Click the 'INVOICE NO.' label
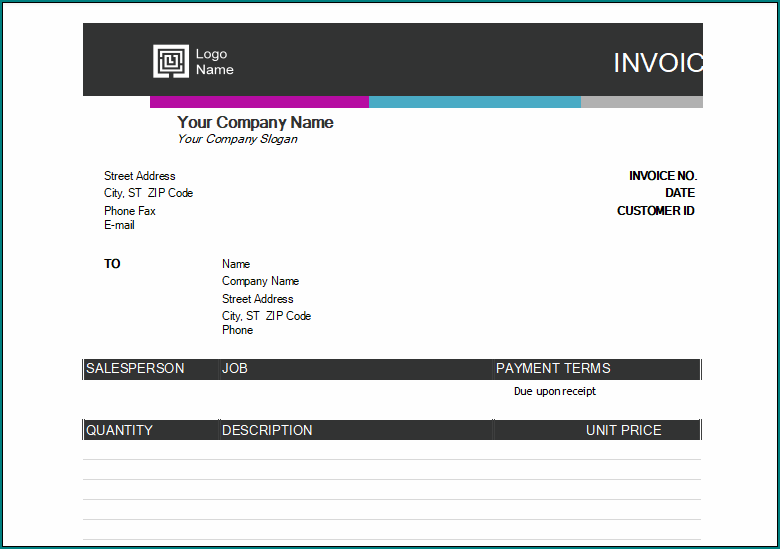Image resolution: width=780 pixels, height=549 pixels. point(663,176)
